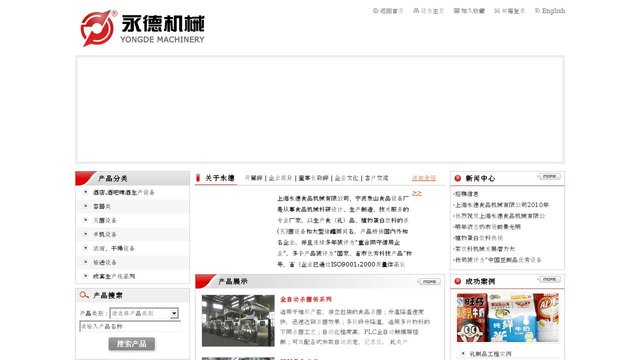Click the red circle icon beside 成功案例
This screenshot has width=640, height=360.
click(x=458, y=281)
